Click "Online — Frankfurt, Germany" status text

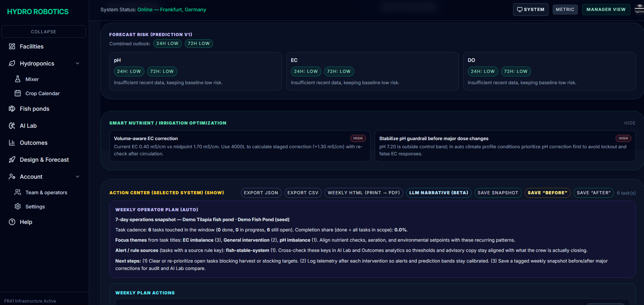pos(172,10)
